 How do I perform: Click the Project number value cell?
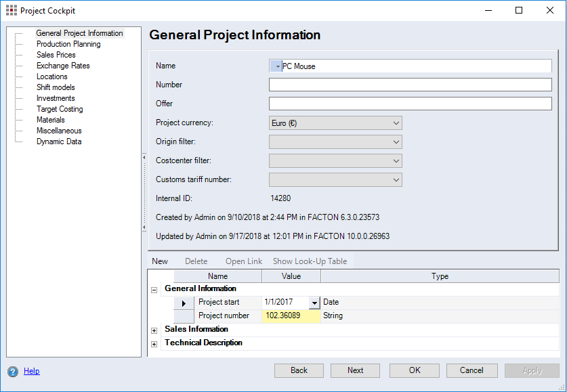291,316
